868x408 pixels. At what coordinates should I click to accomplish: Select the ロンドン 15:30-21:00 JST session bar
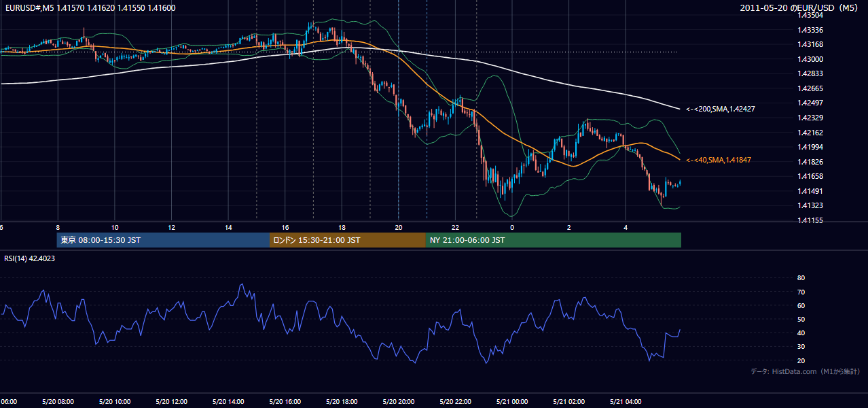pyautogui.click(x=348, y=240)
